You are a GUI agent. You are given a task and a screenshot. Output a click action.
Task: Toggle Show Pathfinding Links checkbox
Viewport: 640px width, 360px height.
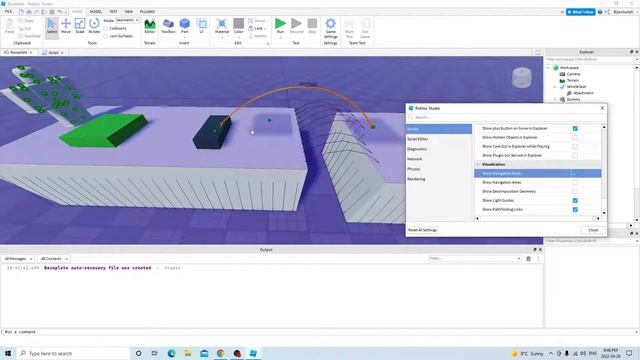tap(575, 209)
